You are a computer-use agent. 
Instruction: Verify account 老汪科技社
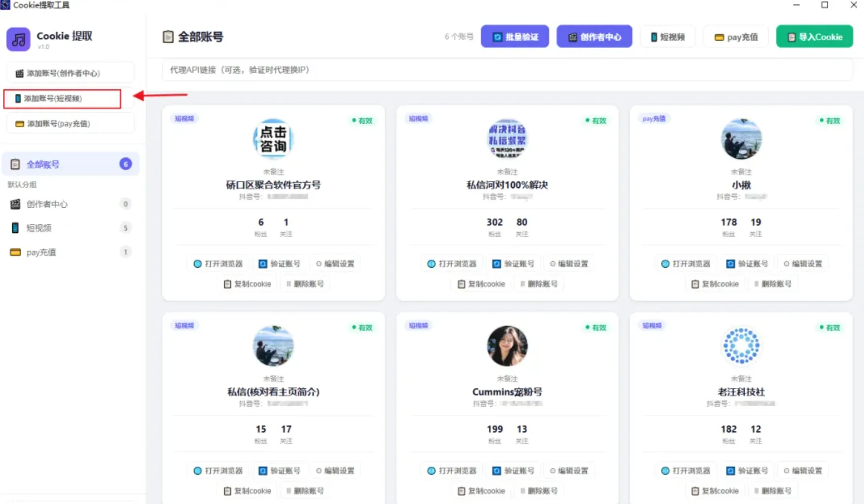pyautogui.click(x=747, y=471)
